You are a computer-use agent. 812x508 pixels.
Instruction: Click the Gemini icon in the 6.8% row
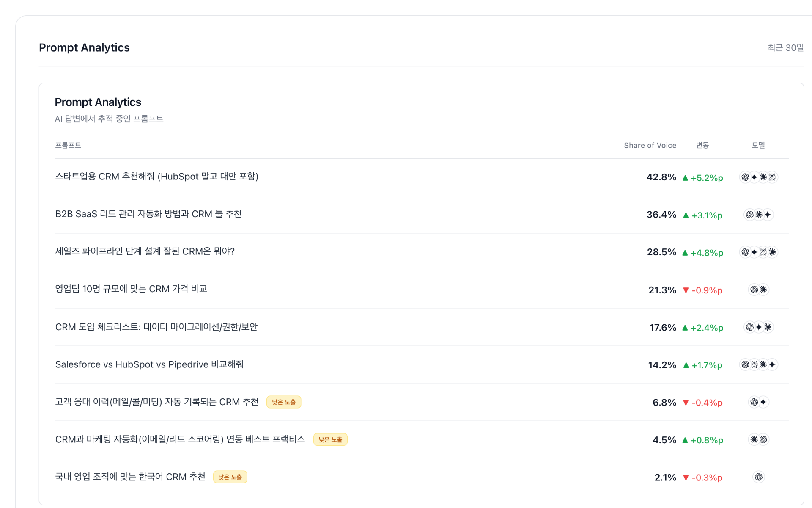point(763,402)
